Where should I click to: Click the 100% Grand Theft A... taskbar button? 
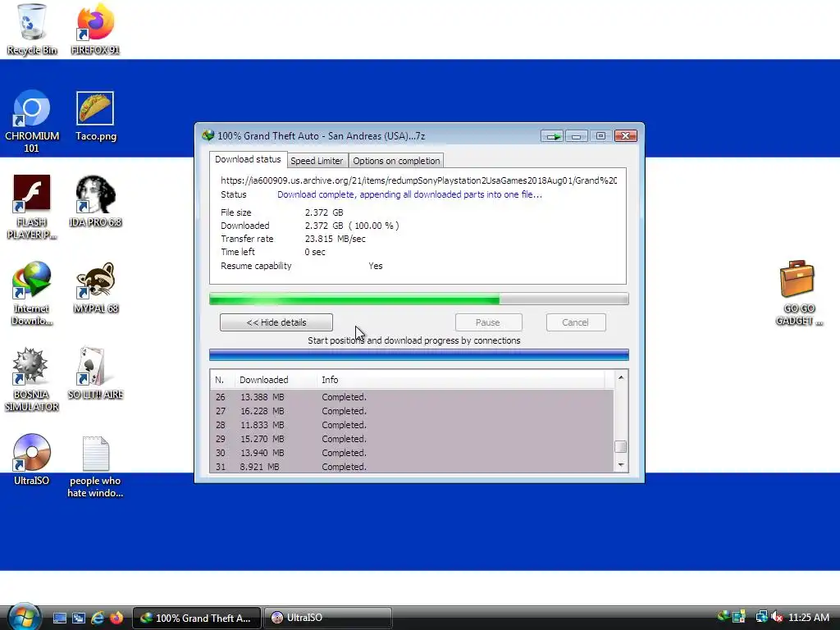[197, 618]
